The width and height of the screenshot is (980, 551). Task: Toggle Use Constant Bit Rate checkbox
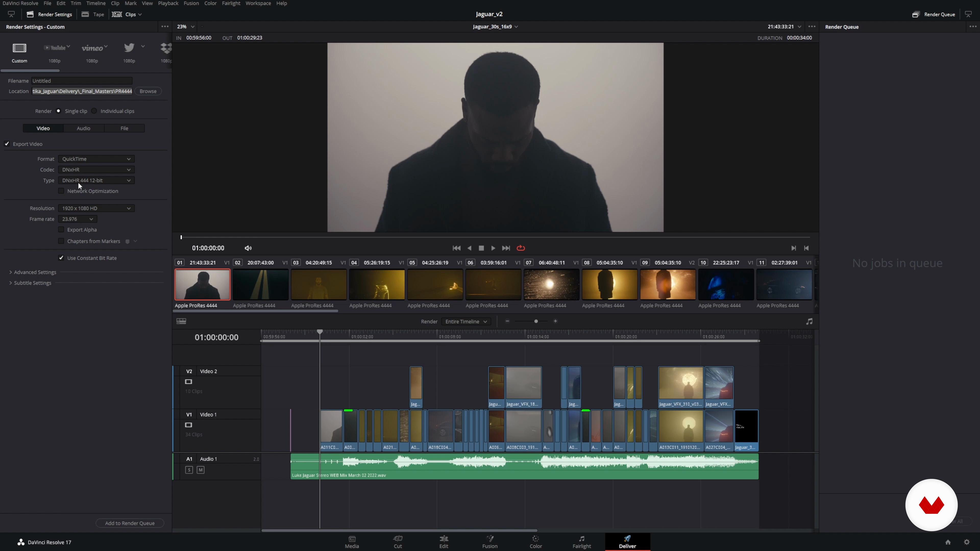[61, 258]
